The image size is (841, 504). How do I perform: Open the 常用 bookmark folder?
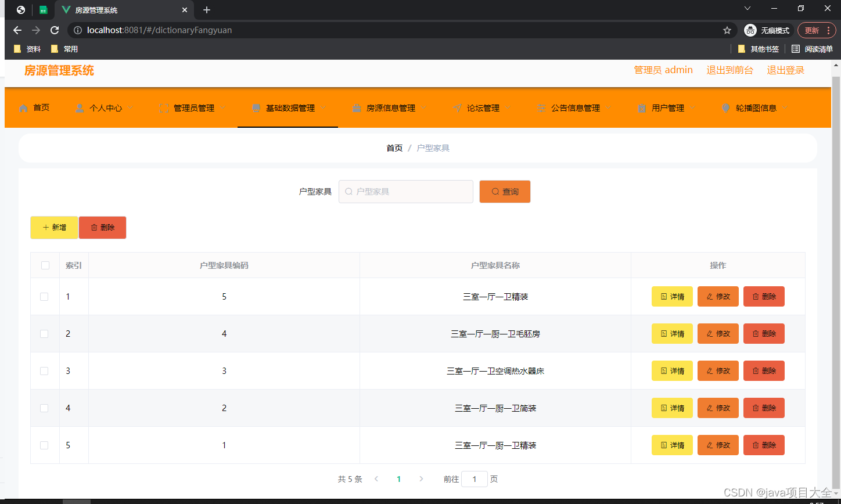pyautogui.click(x=64, y=49)
